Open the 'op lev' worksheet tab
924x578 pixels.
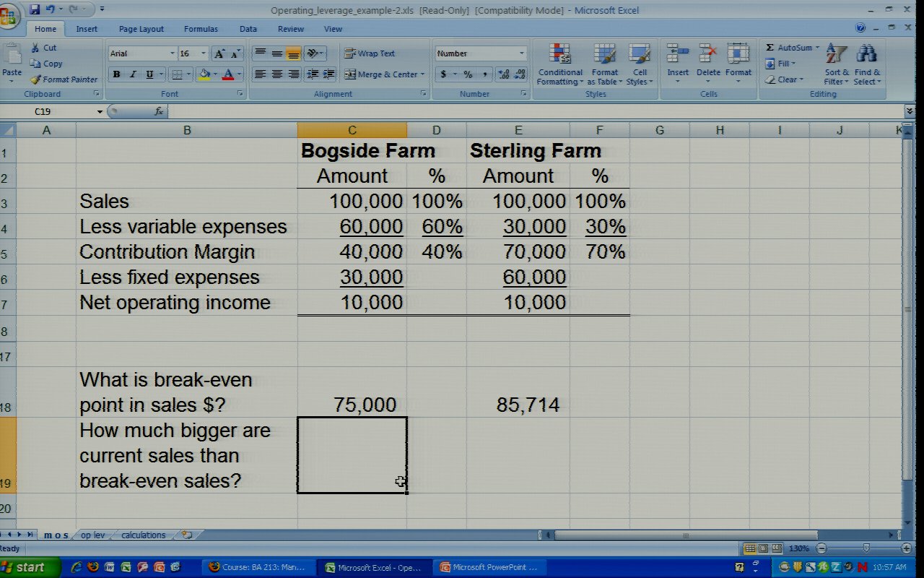click(x=92, y=535)
